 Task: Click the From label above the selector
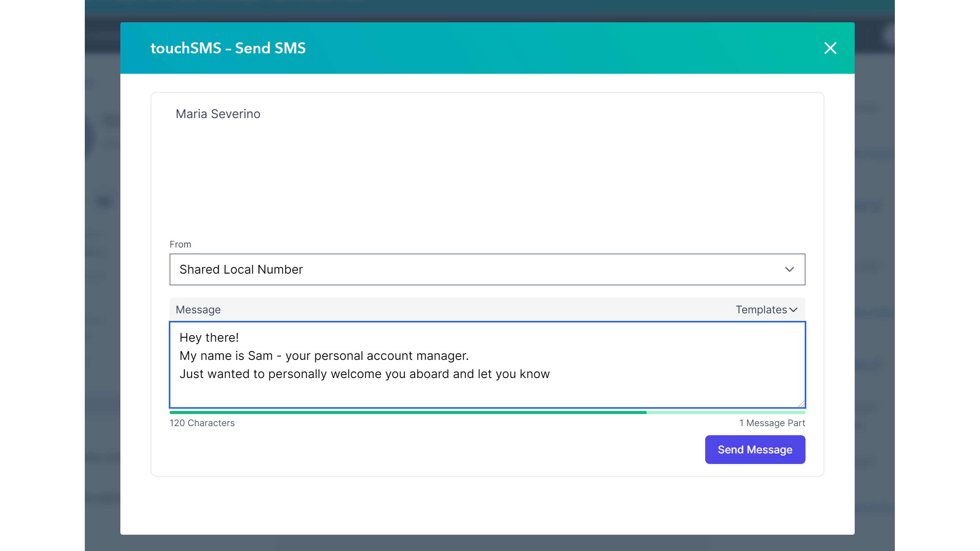(180, 244)
